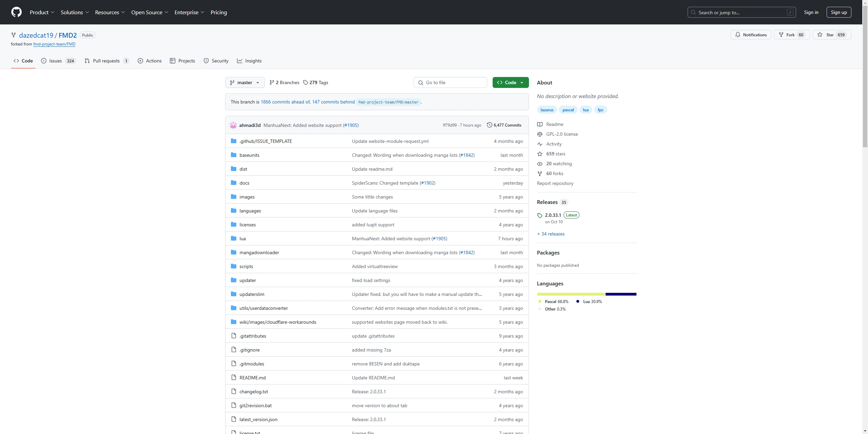Viewport: 868px width, 434px height.
Task: Switch to the Projects tab
Action: tap(182, 61)
